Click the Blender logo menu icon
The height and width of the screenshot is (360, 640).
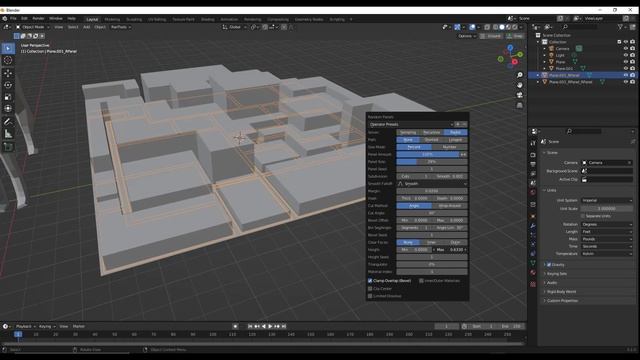pyautogui.click(x=4, y=19)
